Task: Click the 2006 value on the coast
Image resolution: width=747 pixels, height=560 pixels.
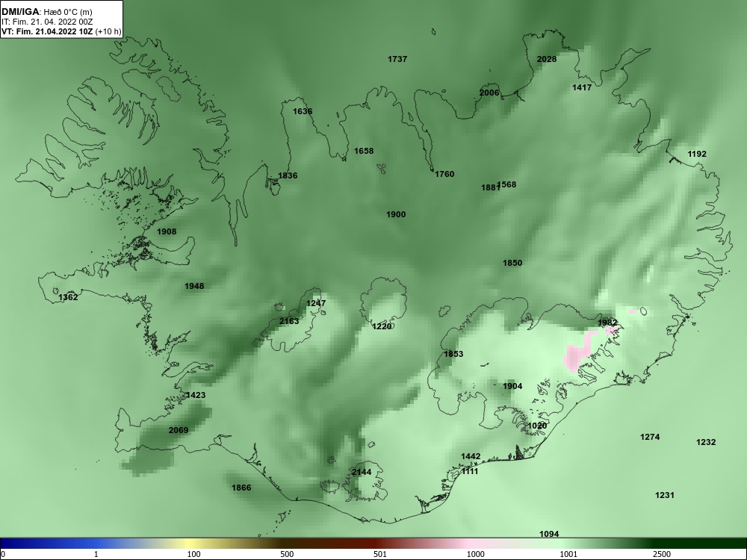Action: [x=489, y=93]
